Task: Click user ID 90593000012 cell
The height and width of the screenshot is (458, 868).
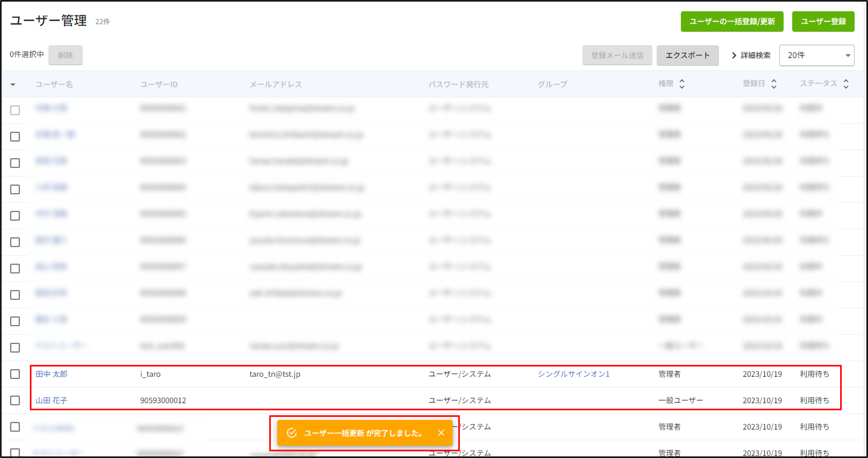Action: 163,400
